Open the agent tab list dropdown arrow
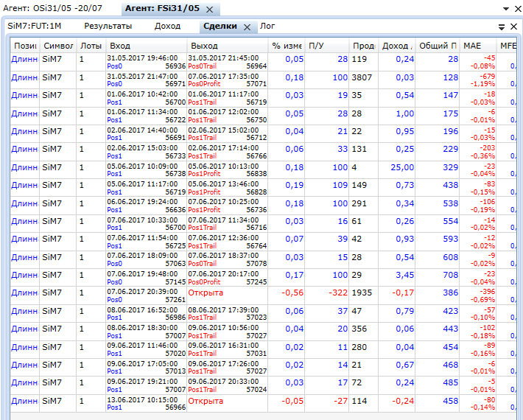Screen dimensions: 523x420 click(506, 9)
